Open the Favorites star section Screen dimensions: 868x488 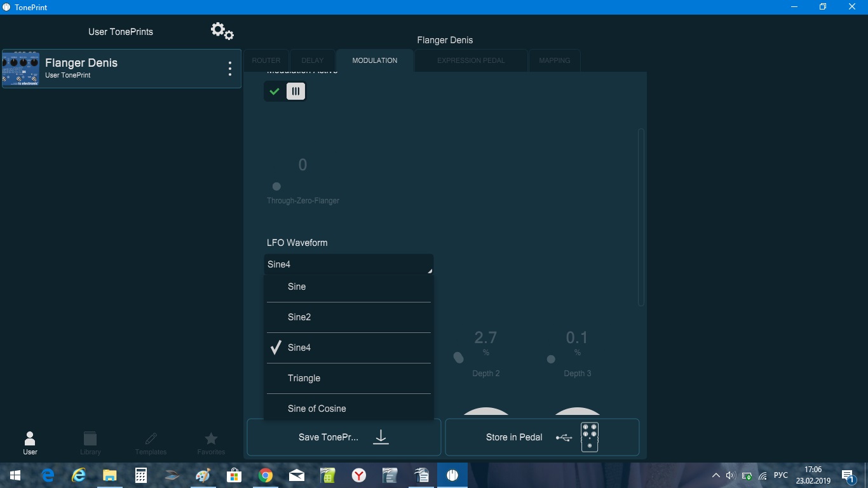pos(211,443)
